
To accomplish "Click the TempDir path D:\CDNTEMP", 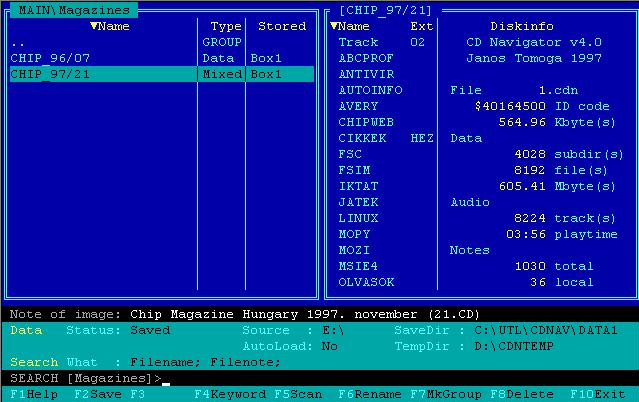I will [513, 346].
